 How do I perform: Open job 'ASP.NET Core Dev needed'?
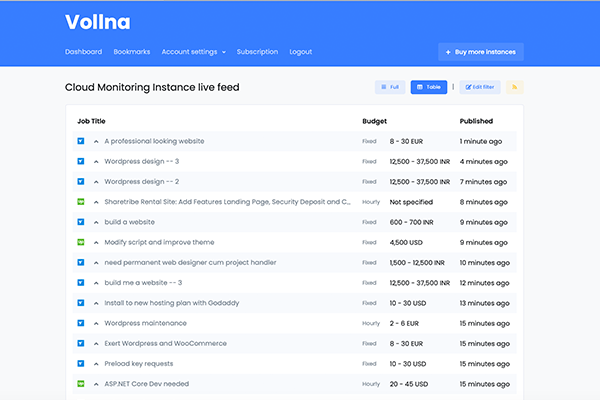(x=147, y=384)
